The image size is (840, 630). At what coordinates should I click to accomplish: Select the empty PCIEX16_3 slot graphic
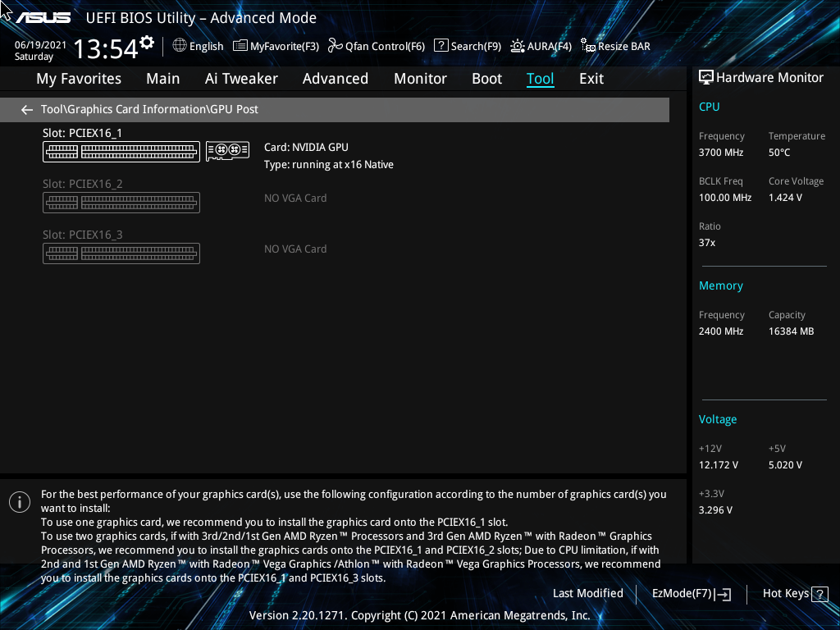click(x=121, y=253)
